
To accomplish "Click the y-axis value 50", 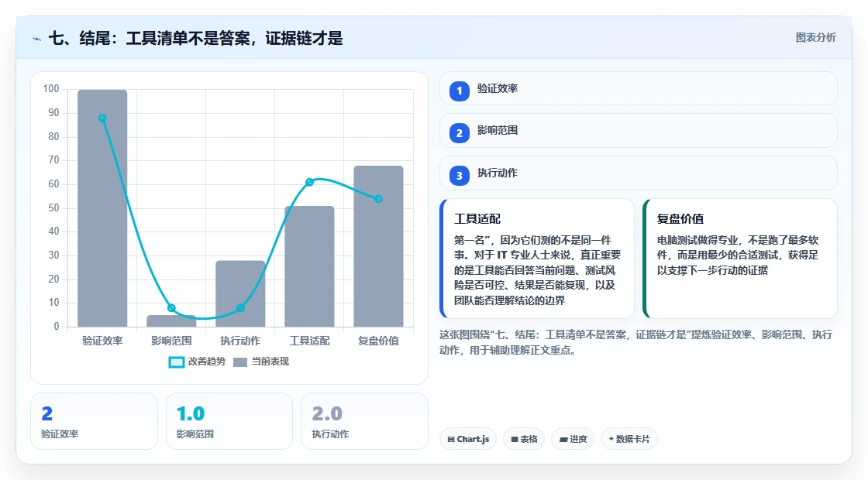I will 53,208.
